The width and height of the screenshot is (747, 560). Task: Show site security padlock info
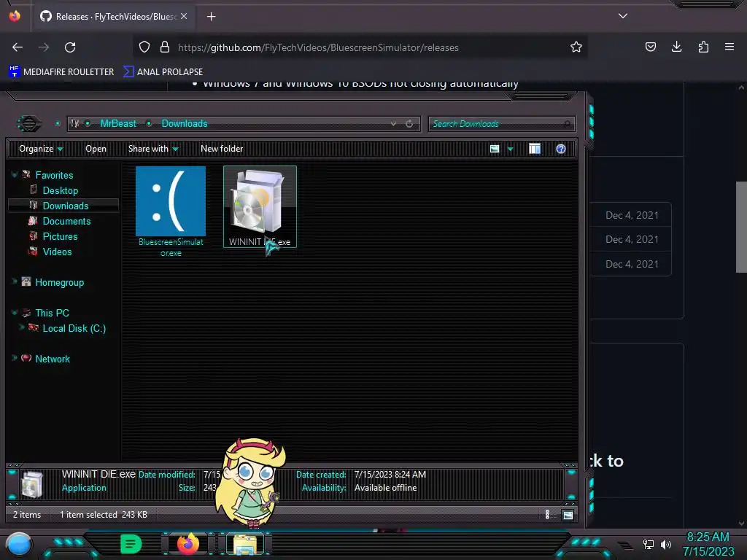point(165,47)
